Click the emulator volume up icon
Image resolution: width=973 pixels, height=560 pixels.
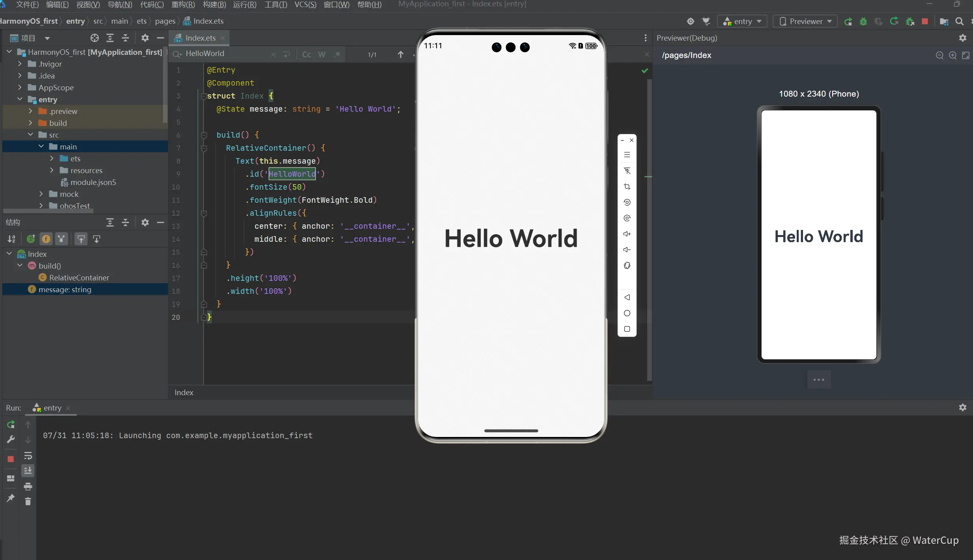[627, 234]
